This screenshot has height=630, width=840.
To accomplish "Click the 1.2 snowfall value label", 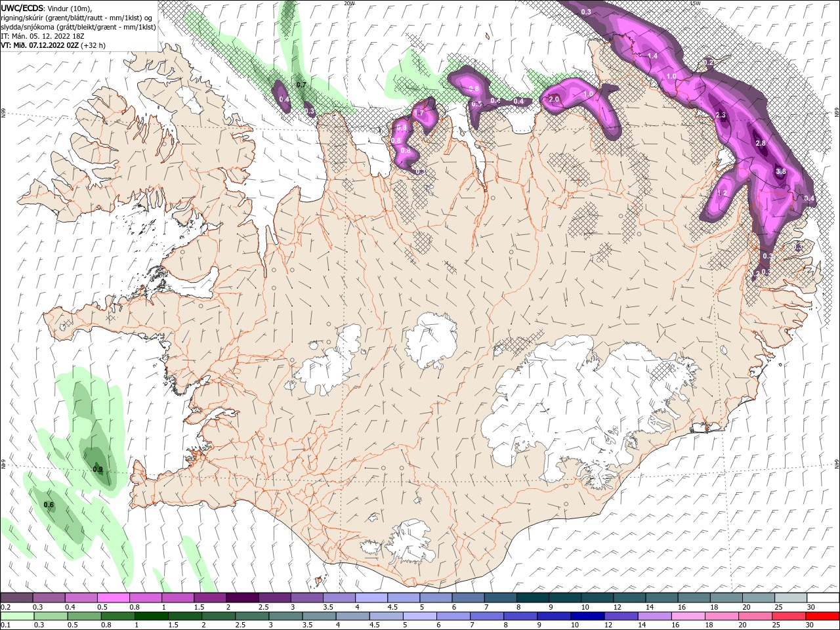I will tap(723, 193).
